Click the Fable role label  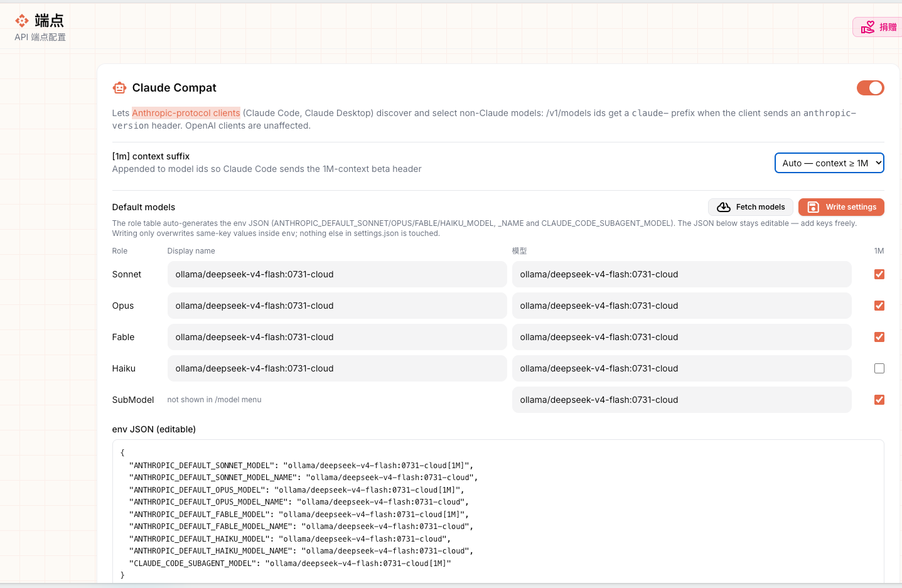tap(124, 337)
